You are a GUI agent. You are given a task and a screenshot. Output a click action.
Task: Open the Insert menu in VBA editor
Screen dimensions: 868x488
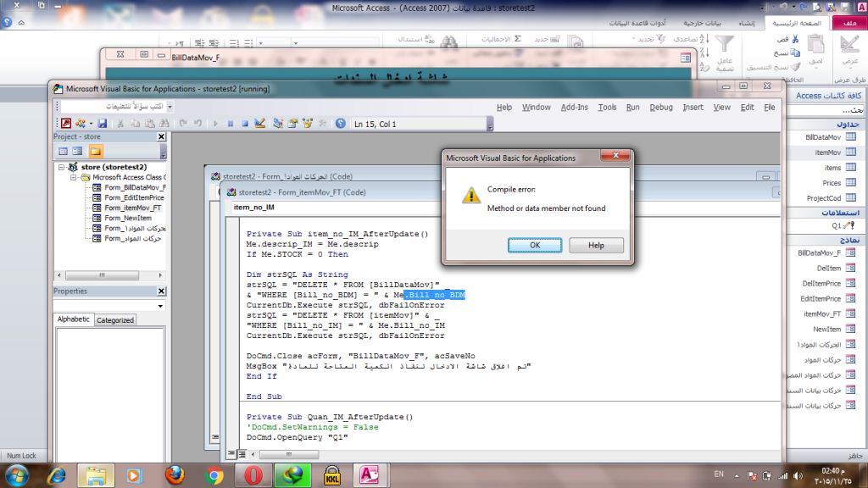click(693, 108)
